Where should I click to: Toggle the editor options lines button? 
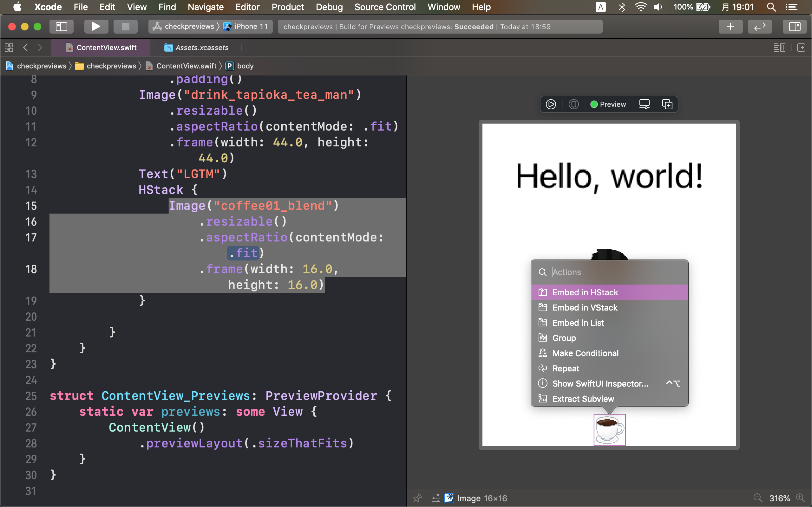point(779,48)
